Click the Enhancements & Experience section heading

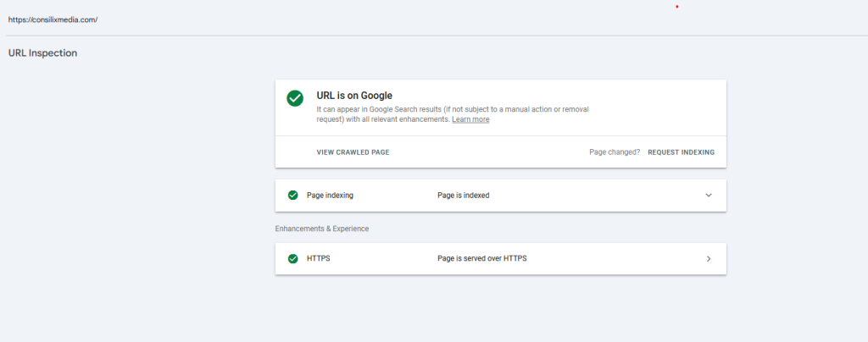pyautogui.click(x=322, y=229)
